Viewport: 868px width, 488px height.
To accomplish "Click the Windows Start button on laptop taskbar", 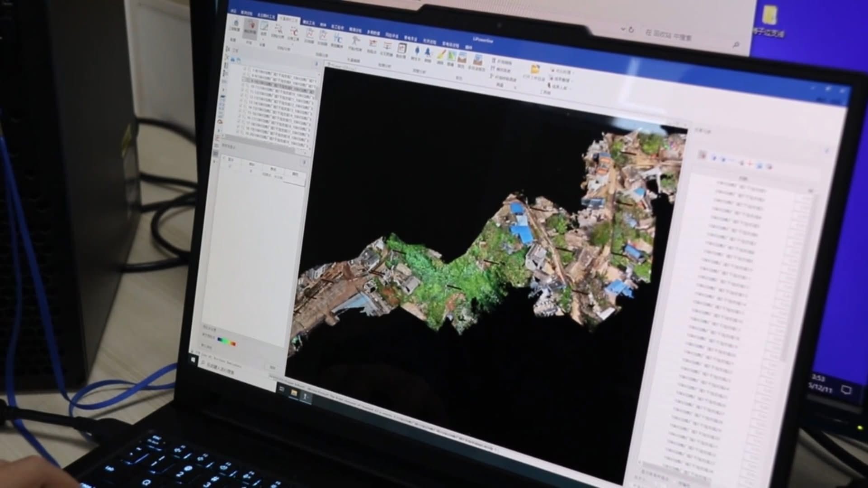I will click(194, 360).
